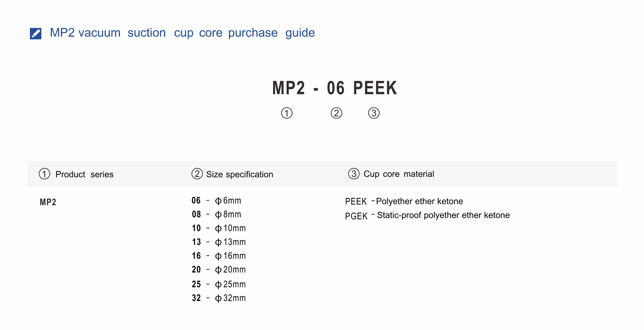Viewport: 644px width, 330px height.
Task: Click PGEK Static-proof material entry
Action: pos(427,216)
